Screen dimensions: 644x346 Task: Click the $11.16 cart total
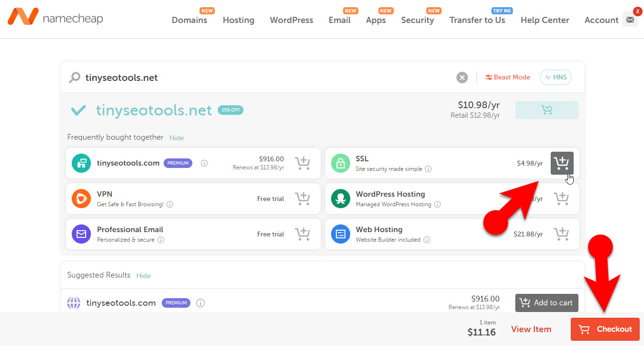[x=481, y=332]
